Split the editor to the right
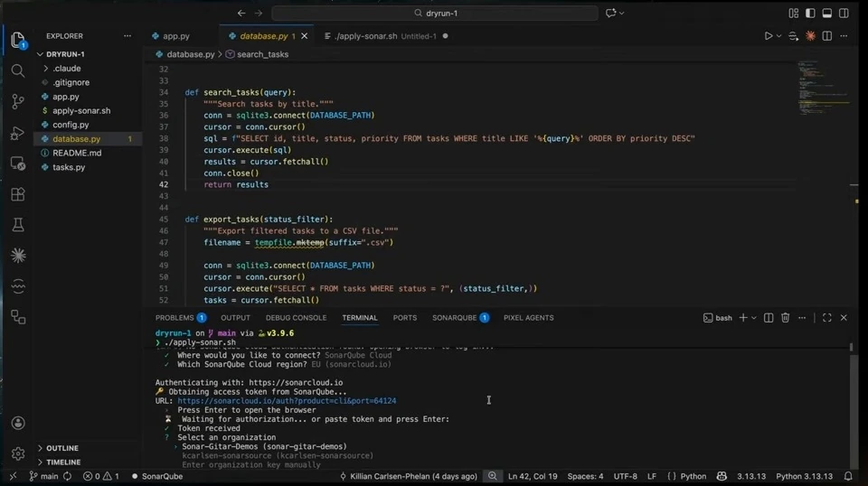This screenshot has width=868, height=486. 827,36
